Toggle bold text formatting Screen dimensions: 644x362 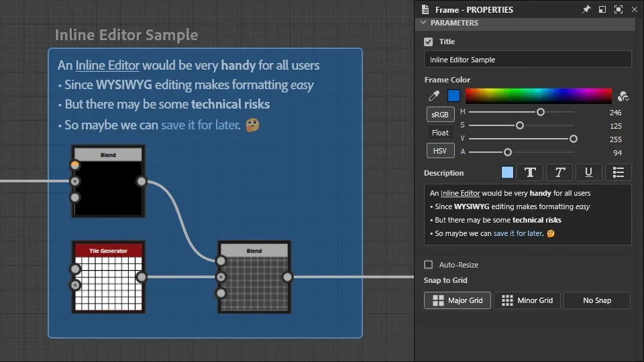[530, 172]
